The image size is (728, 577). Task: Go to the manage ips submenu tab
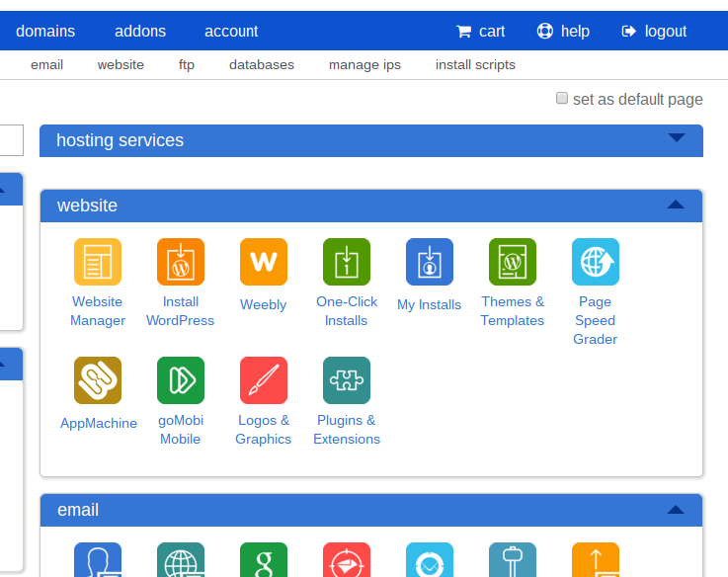click(364, 64)
